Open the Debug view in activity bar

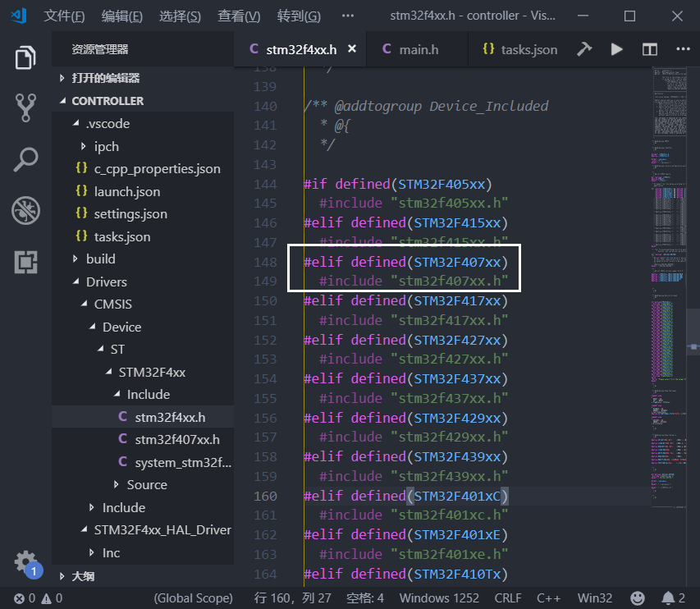pyautogui.click(x=25, y=211)
